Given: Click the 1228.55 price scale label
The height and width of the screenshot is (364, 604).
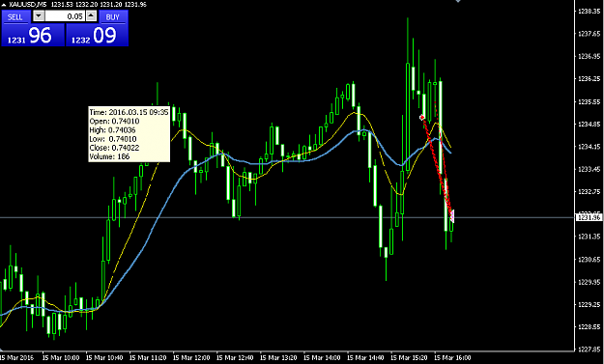Looking at the screenshot, I should coord(589,326).
